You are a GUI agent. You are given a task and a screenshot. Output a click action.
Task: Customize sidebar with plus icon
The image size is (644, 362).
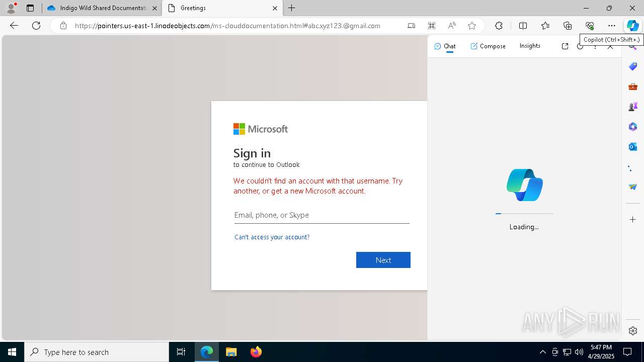click(x=633, y=220)
